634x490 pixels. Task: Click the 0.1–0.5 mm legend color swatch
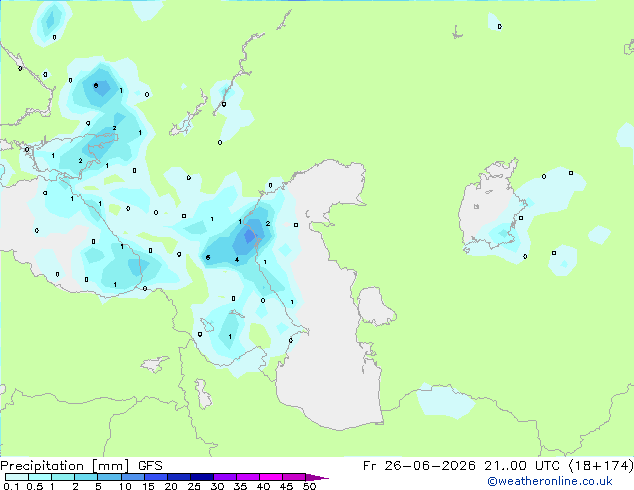17,477
